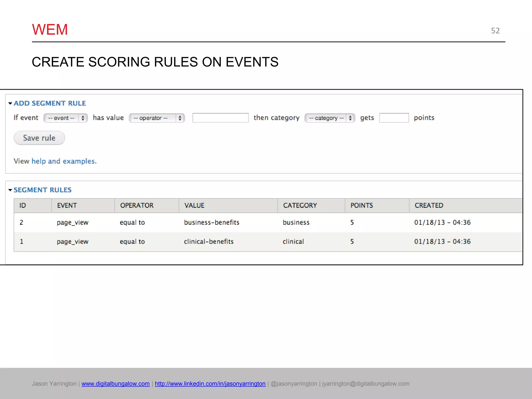
Task: Open www.digitalbungalow.com link
Action: tap(116, 384)
